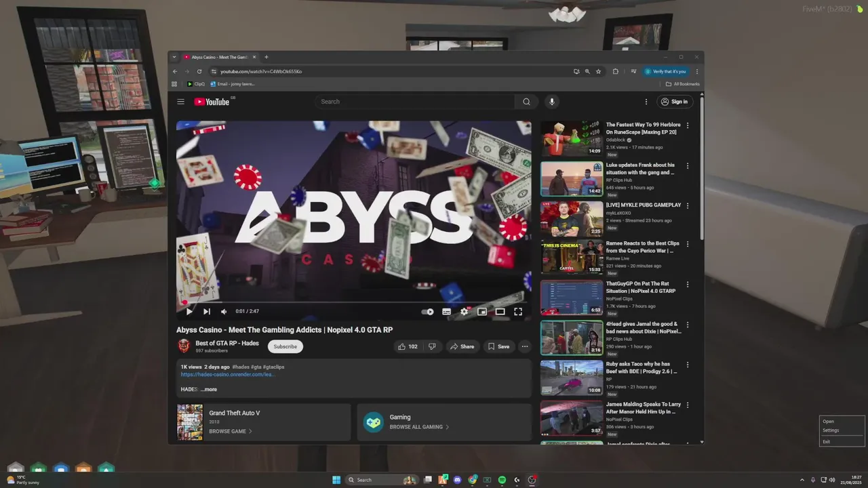868x488 pixels.
Task: Select the Abyss Casino browser tab
Action: click(220, 57)
